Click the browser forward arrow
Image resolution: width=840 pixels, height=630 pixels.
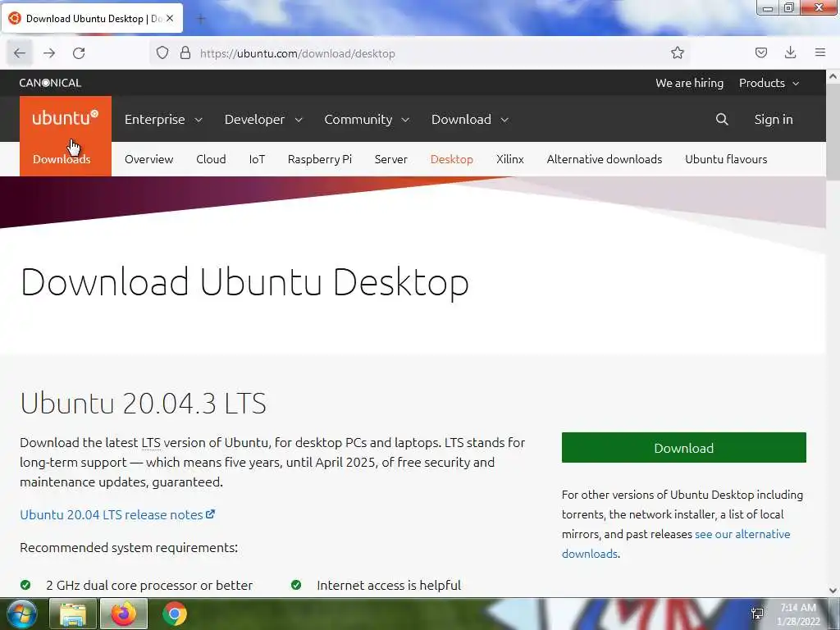point(49,53)
